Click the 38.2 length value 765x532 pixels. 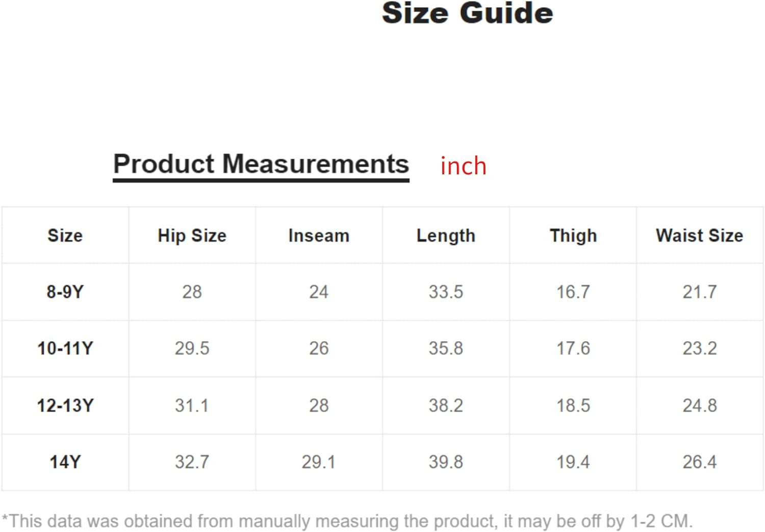click(x=446, y=406)
